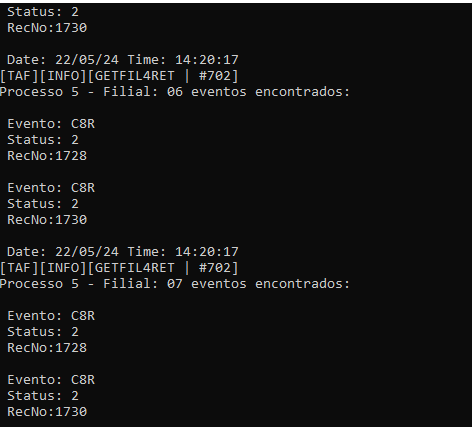Click the 'Status: 2' line on the console's first row

click(x=43, y=12)
